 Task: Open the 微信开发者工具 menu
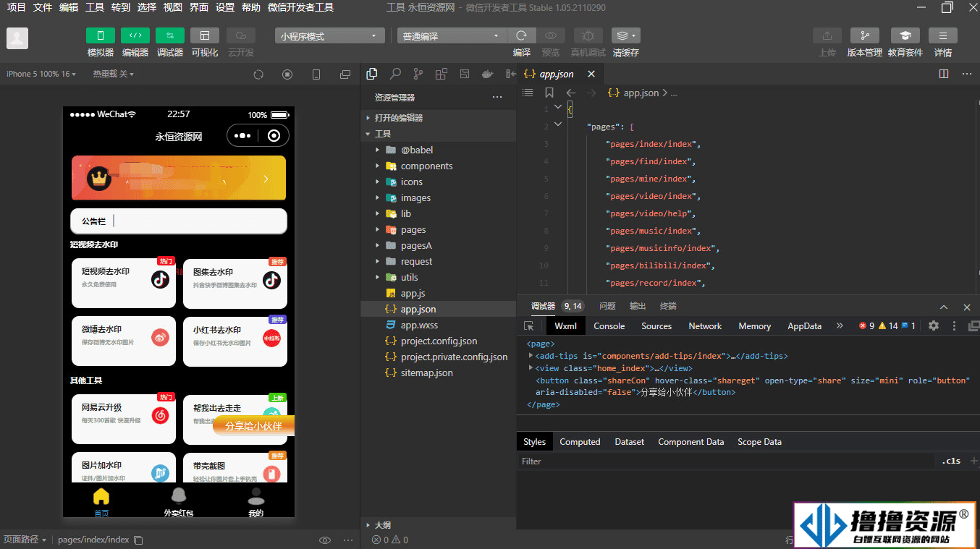(x=300, y=7)
